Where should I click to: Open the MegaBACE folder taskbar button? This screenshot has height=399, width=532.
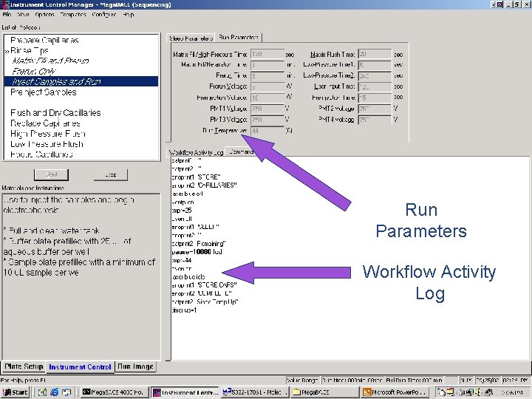324,392
